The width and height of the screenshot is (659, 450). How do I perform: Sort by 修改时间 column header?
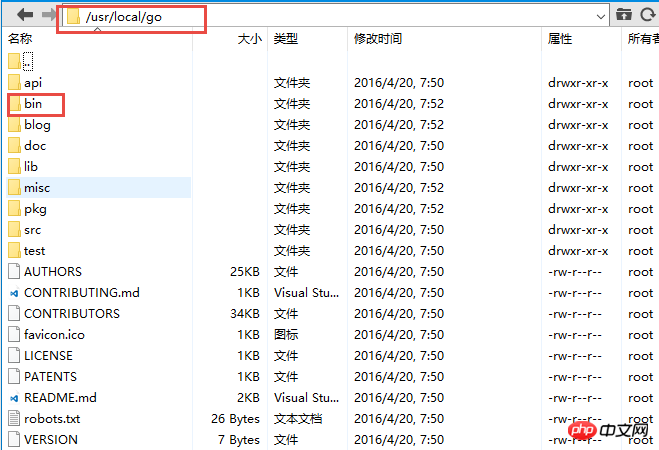pos(378,39)
